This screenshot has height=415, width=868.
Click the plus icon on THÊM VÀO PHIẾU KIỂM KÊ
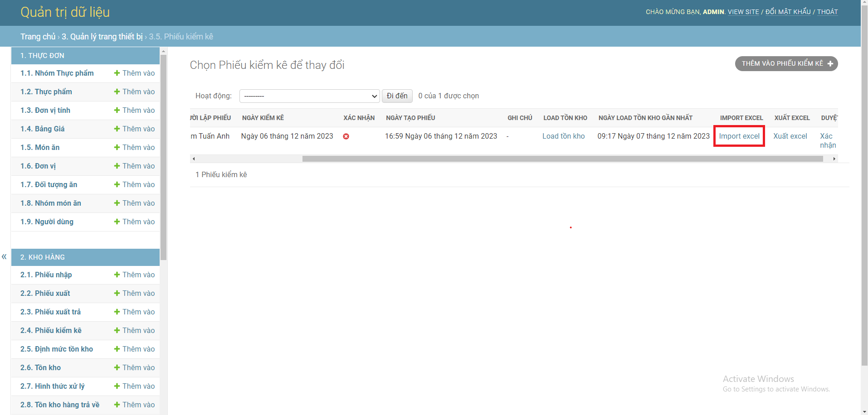[x=830, y=63]
